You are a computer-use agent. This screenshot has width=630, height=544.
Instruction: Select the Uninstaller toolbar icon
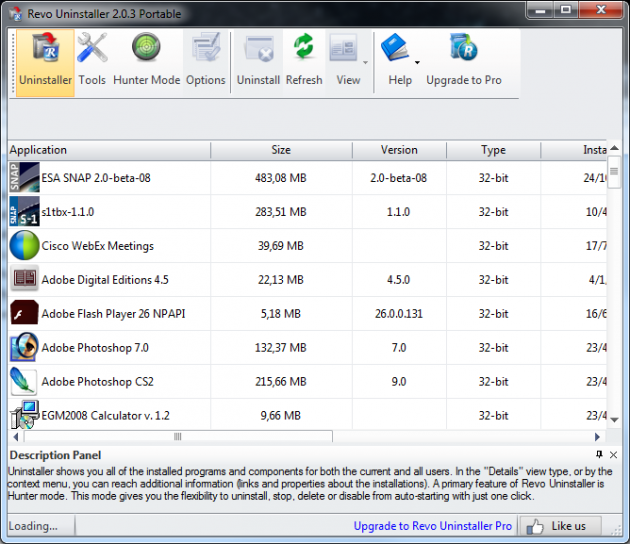pos(45,48)
